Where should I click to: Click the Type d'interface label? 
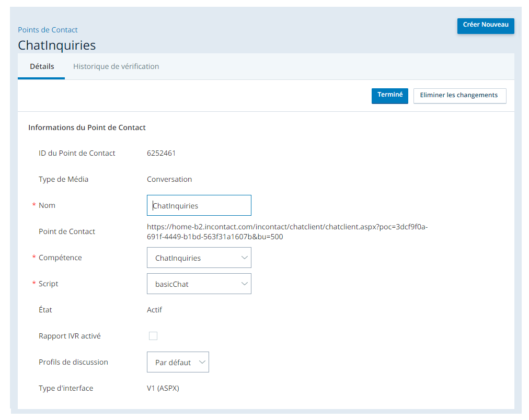pyautogui.click(x=66, y=388)
